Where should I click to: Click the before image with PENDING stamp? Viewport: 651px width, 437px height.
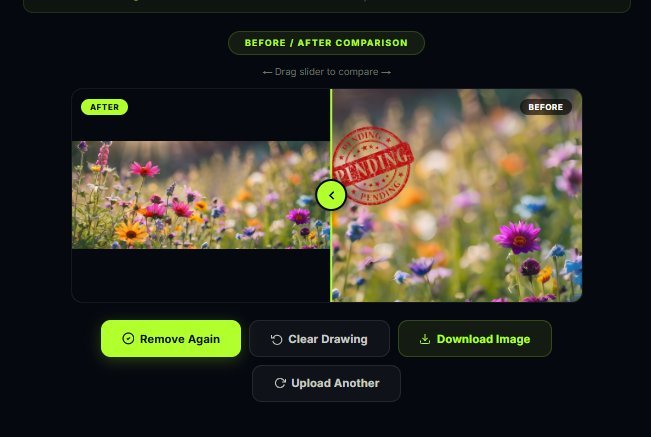(x=457, y=195)
